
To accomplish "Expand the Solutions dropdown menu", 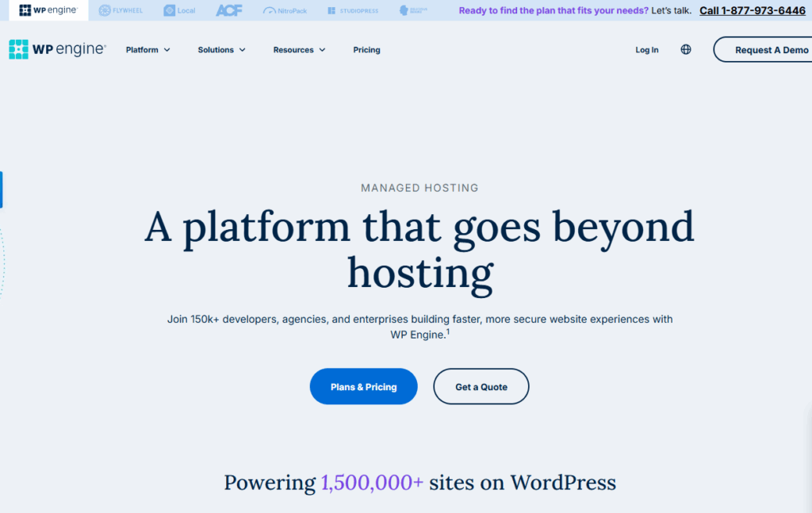I will (x=221, y=50).
